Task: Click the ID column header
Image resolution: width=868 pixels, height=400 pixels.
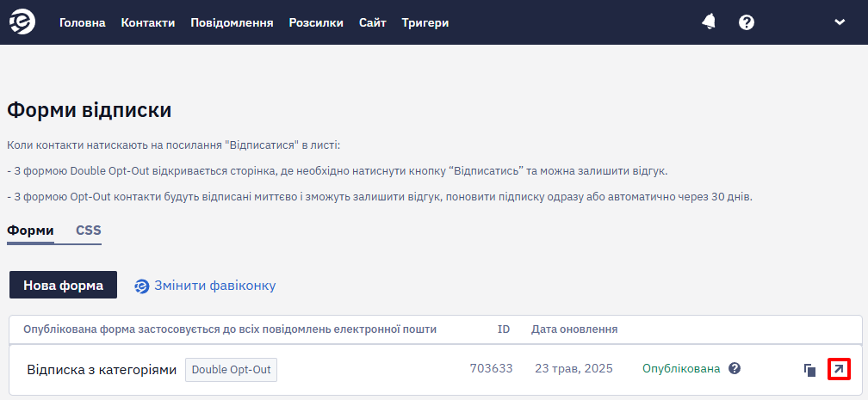Action: point(503,329)
